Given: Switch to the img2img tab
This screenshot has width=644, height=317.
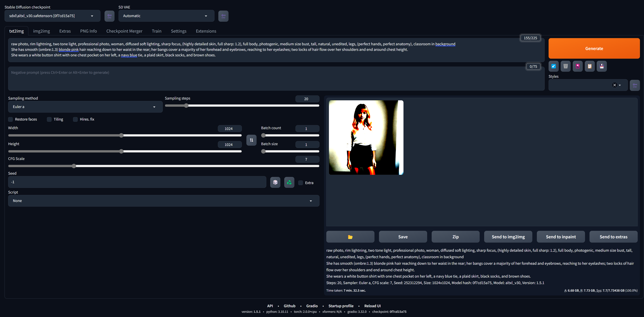Looking at the screenshot, I should coord(41,31).
